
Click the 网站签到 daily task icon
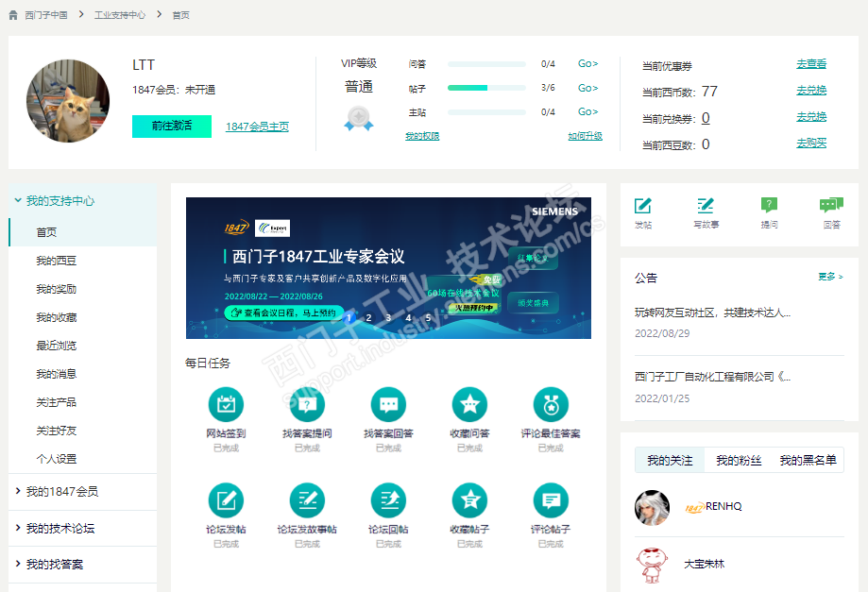[x=226, y=404]
